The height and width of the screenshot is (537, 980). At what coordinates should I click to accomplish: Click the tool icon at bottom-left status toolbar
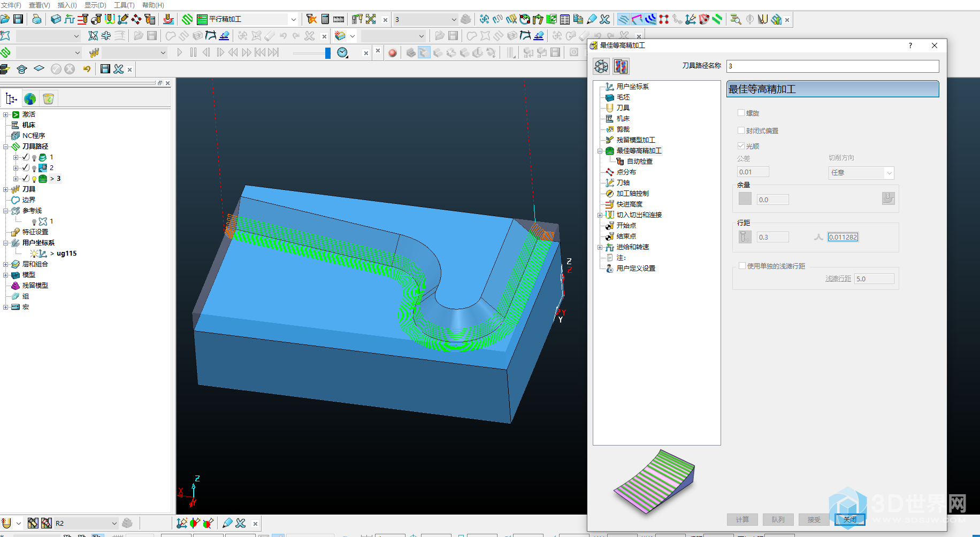coord(6,523)
